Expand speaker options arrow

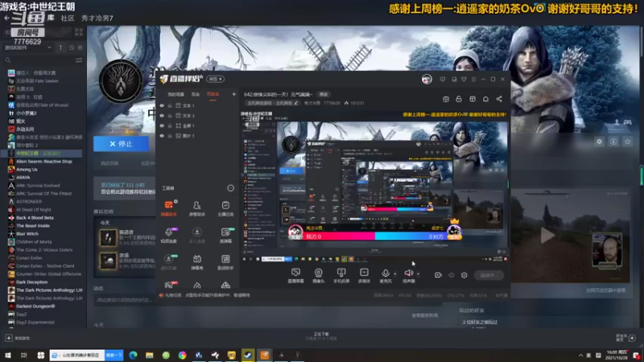tap(418, 274)
